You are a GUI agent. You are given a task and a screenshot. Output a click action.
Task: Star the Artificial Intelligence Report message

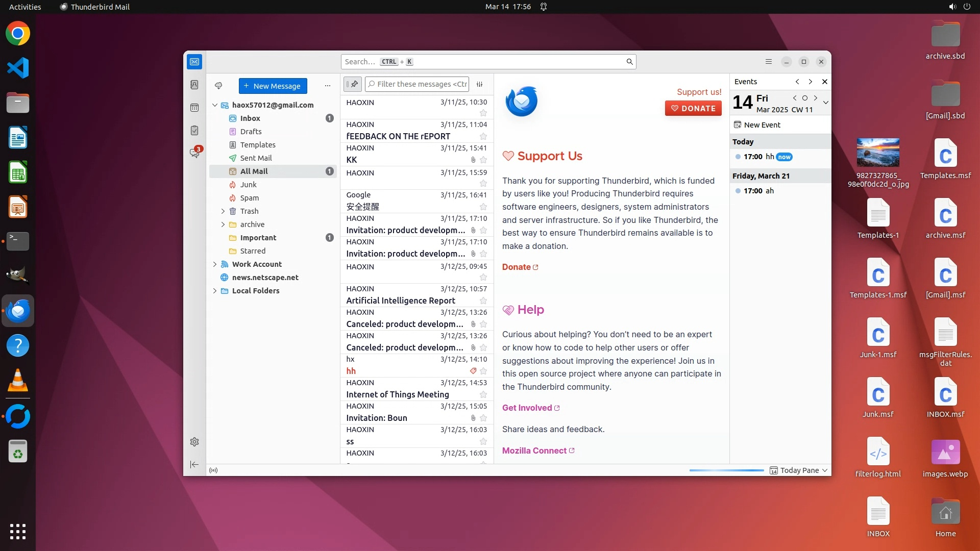(483, 301)
